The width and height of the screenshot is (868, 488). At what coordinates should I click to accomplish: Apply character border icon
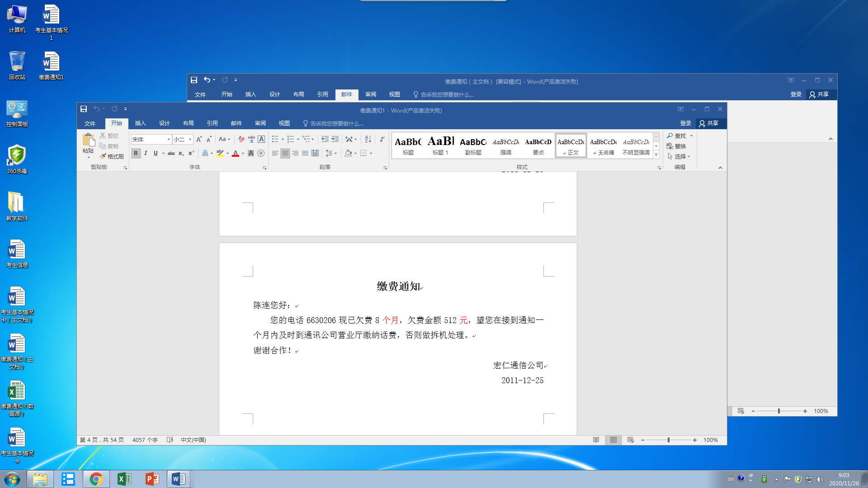[261, 139]
